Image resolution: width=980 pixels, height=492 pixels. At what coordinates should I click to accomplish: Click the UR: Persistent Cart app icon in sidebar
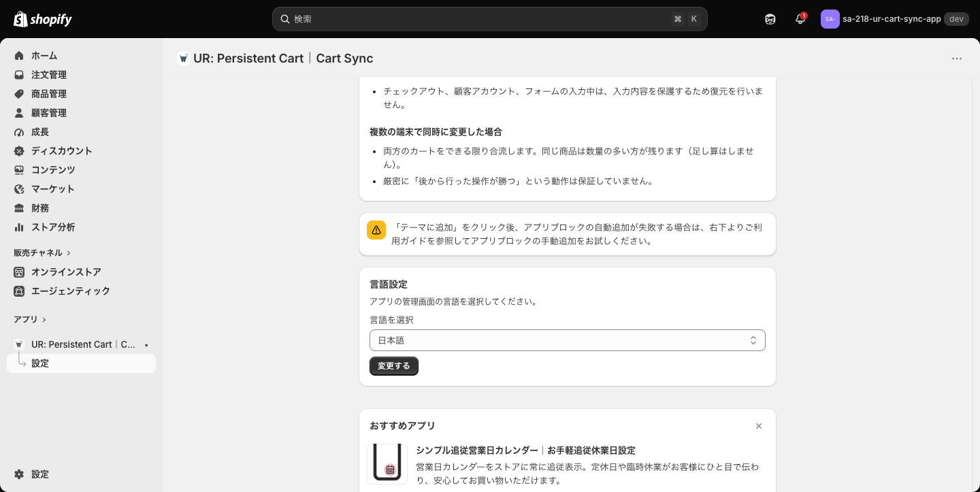(19, 344)
